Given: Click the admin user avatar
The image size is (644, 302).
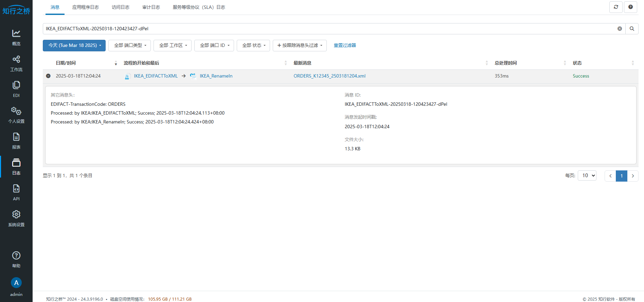Looking at the screenshot, I should click(16, 283).
